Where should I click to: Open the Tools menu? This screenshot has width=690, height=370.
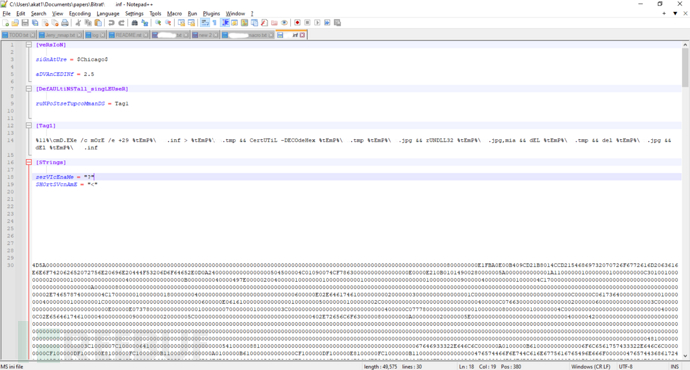(155, 14)
